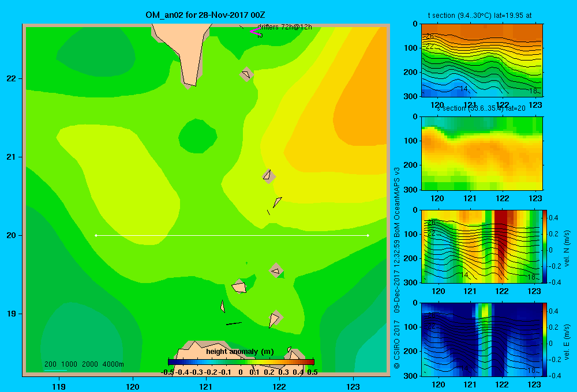Click the 's section (33.6..35.4) lat=20' title

tap(481, 108)
